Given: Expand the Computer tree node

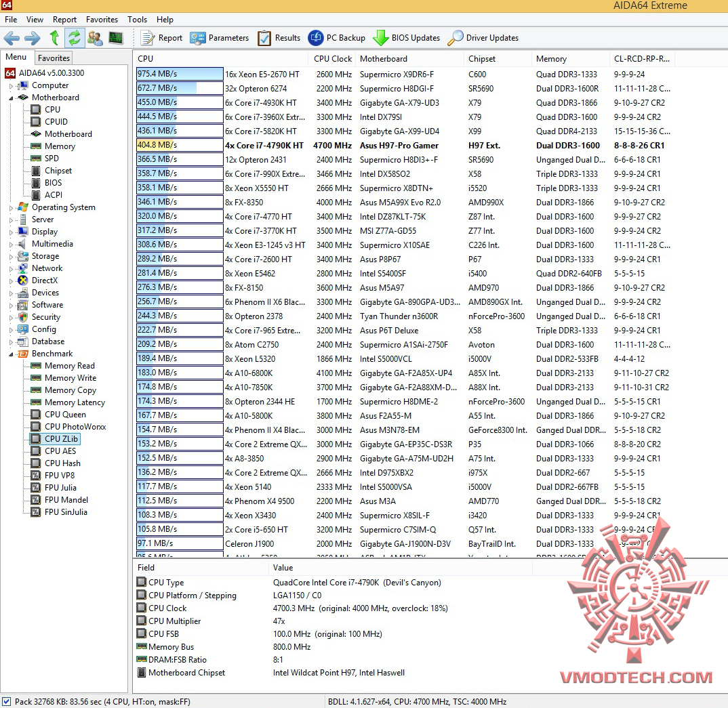Looking at the screenshot, I should point(11,86).
